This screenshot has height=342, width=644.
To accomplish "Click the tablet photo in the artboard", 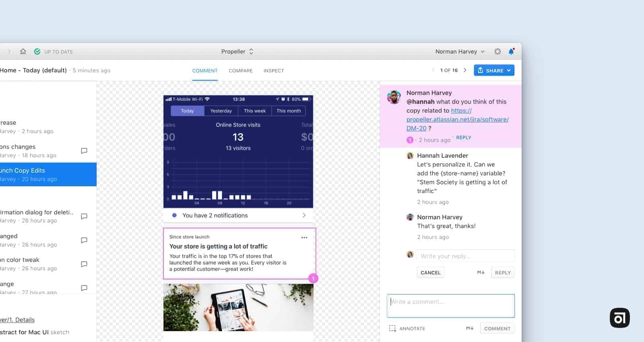I will coord(238,307).
